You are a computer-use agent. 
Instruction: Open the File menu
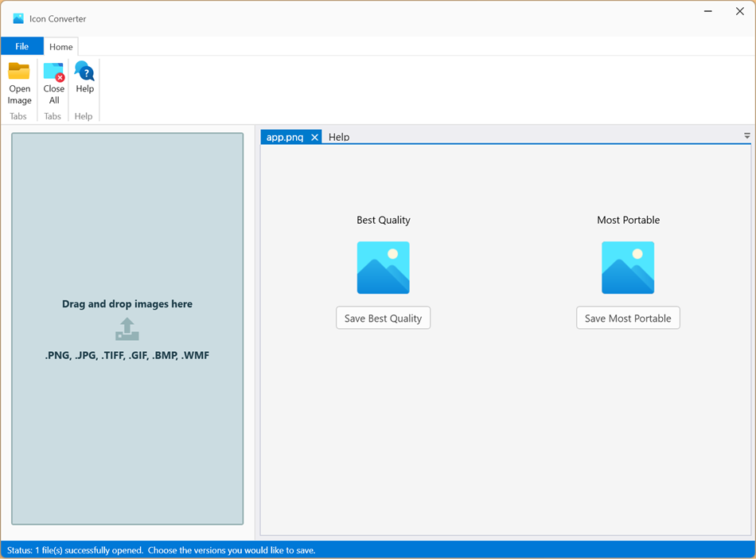[x=21, y=45]
